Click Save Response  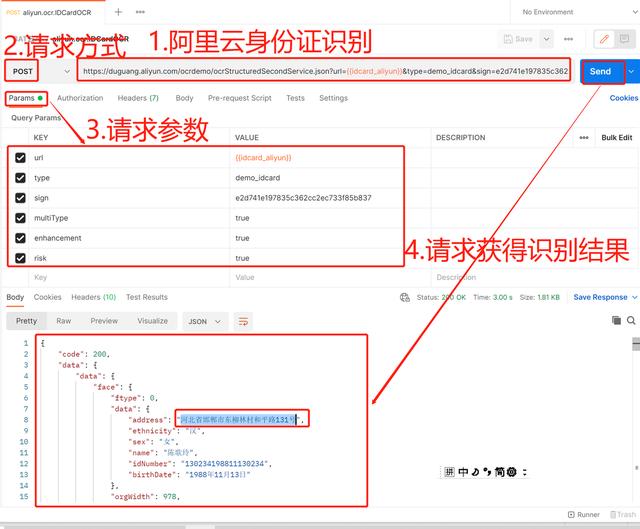click(600, 298)
